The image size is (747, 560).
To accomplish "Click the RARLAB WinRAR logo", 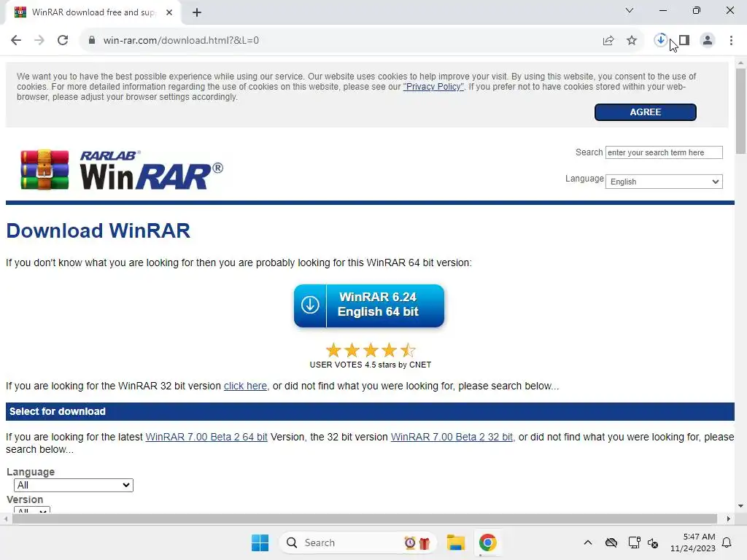I will pyautogui.click(x=122, y=170).
